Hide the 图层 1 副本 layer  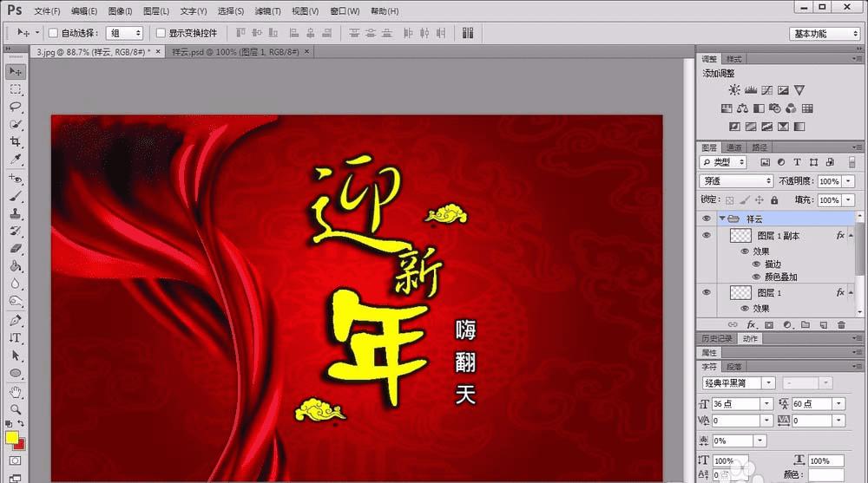point(707,236)
